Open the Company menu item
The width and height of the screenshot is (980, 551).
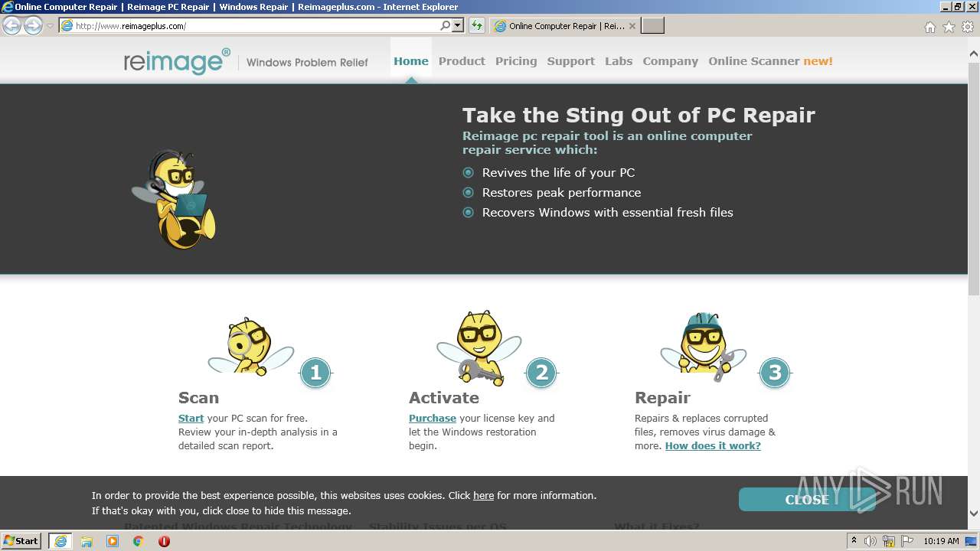[670, 61]
